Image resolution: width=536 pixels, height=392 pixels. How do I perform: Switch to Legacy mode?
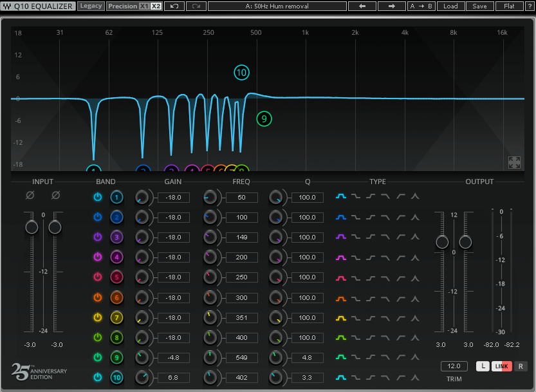click(91, 6)
